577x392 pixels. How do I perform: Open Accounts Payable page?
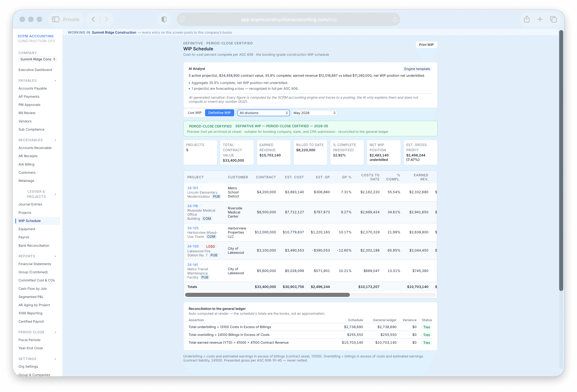click(x=33, y=88)
